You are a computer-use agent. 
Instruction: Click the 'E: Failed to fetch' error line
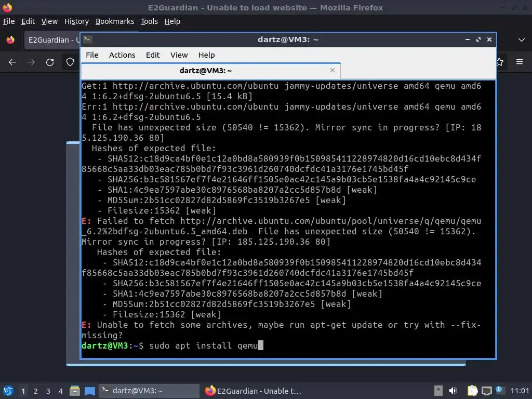(x=281, y=231)
